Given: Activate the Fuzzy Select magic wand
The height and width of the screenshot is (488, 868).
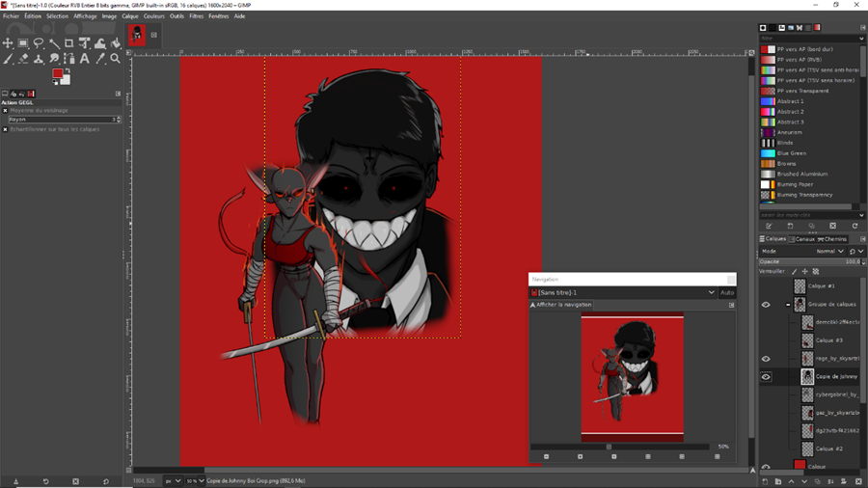Looking at the screenshot, I should 54,43.
